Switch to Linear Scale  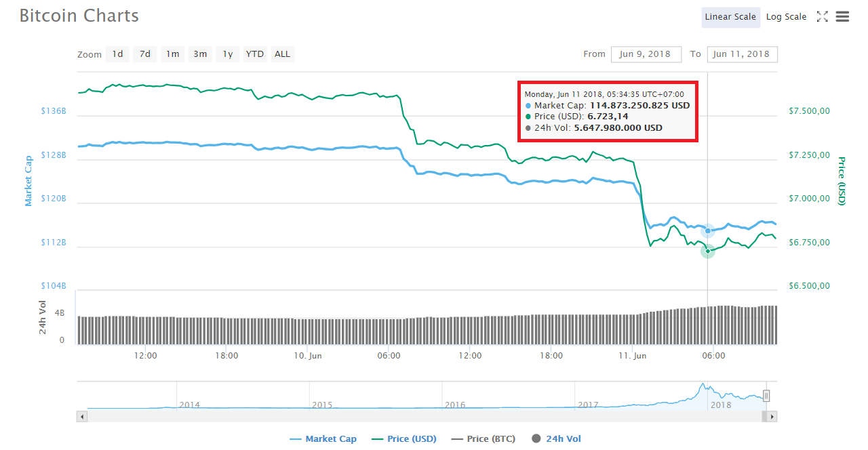pos(730,17)
